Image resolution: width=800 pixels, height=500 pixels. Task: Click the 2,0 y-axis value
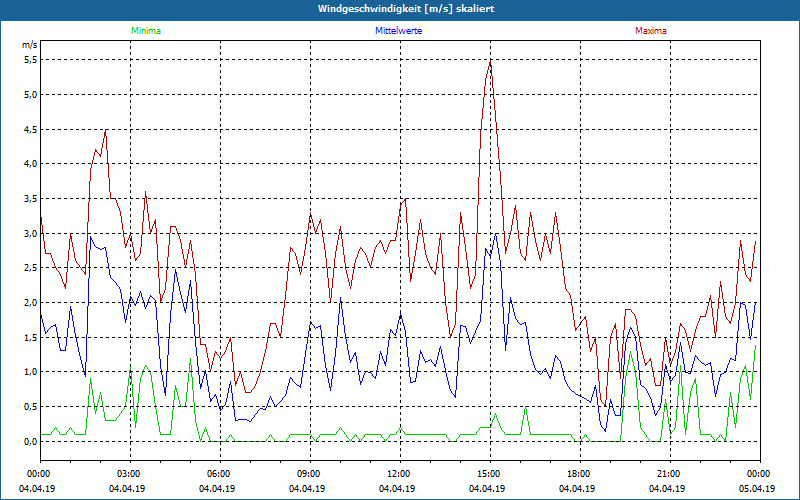31,303
